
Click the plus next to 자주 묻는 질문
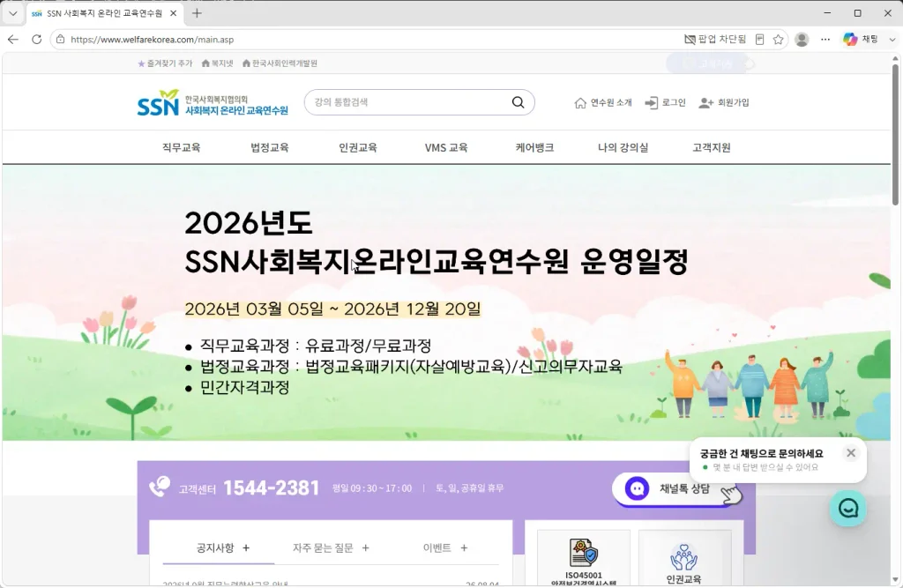(365, 547)
